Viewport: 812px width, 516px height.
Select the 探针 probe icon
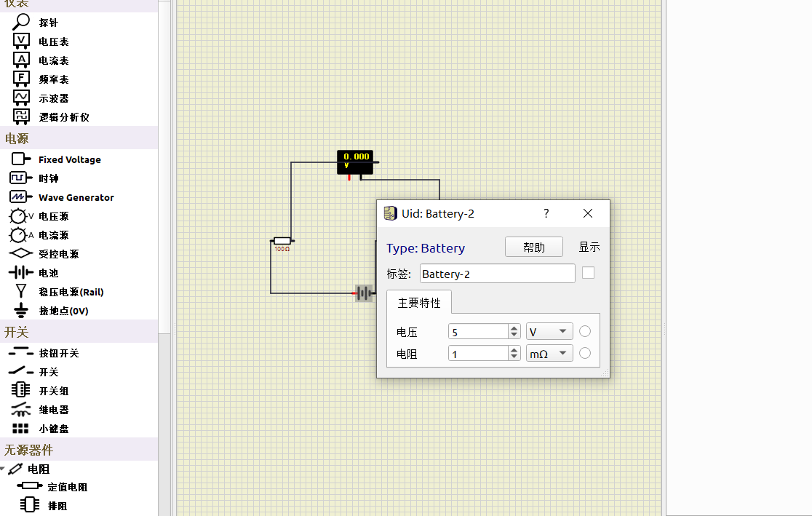pos(22,23)
